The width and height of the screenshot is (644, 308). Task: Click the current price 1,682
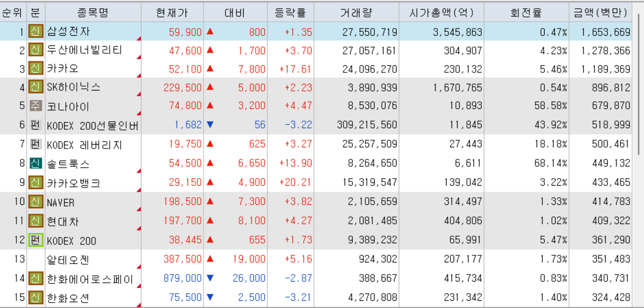pyautogui.click(x=188, y=124)
